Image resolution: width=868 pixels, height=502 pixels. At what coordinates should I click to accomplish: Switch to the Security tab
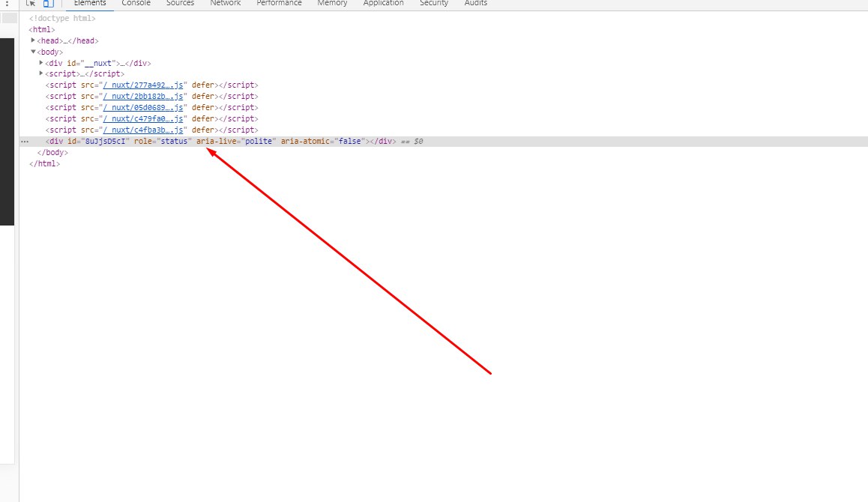[x=434, y=3]
